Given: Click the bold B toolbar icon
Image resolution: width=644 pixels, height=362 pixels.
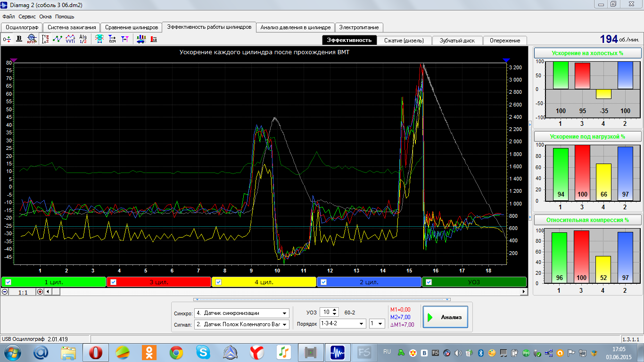Looking at the screenshot, I should click(19, 39).
